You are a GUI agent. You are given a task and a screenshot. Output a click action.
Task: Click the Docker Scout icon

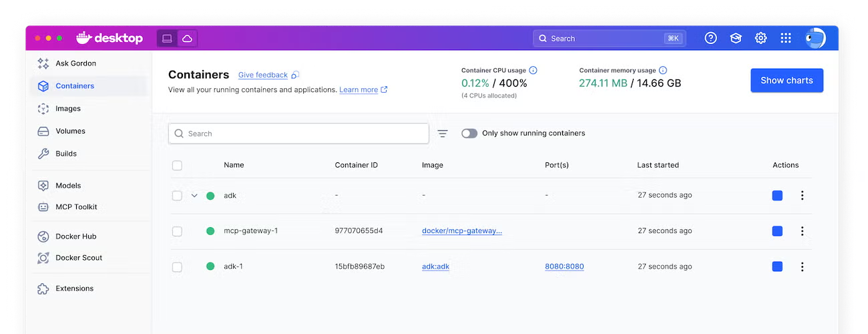(43, 258)
